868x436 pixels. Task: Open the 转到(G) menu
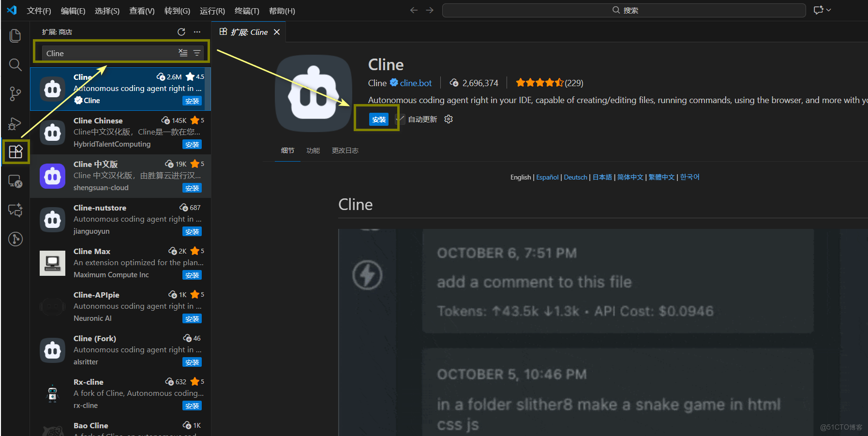[177, 11]
